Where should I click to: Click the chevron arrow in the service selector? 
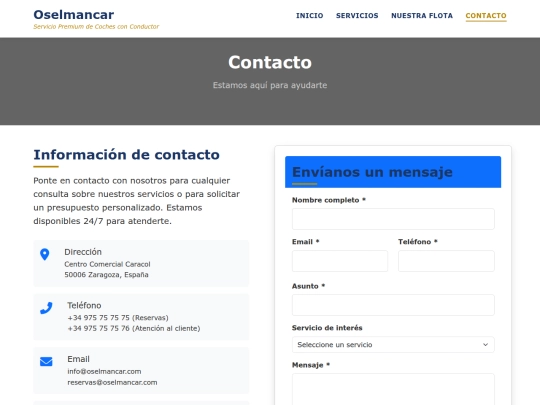pyautogui.click(x=485, y=345)
